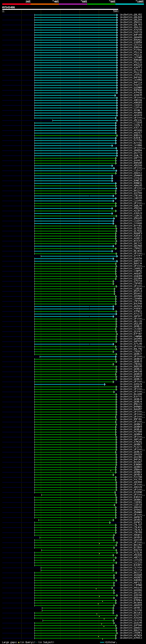Select label UniRef100_C5LN32
146x644 pixels.
(x=131, y=527)
